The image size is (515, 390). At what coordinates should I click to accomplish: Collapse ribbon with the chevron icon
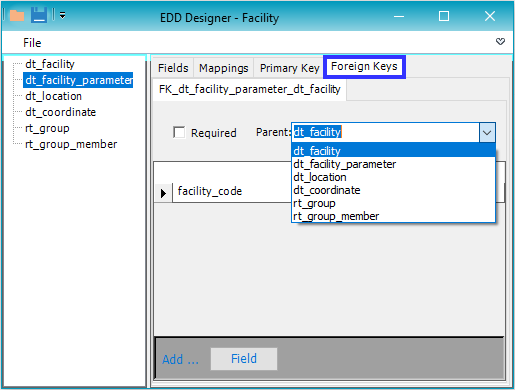click(500, 42)
